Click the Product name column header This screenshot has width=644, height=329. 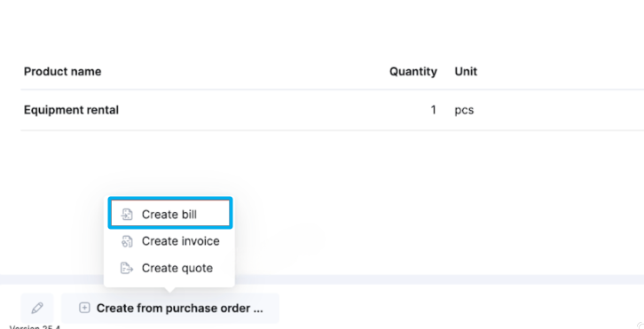coord(62,72)
